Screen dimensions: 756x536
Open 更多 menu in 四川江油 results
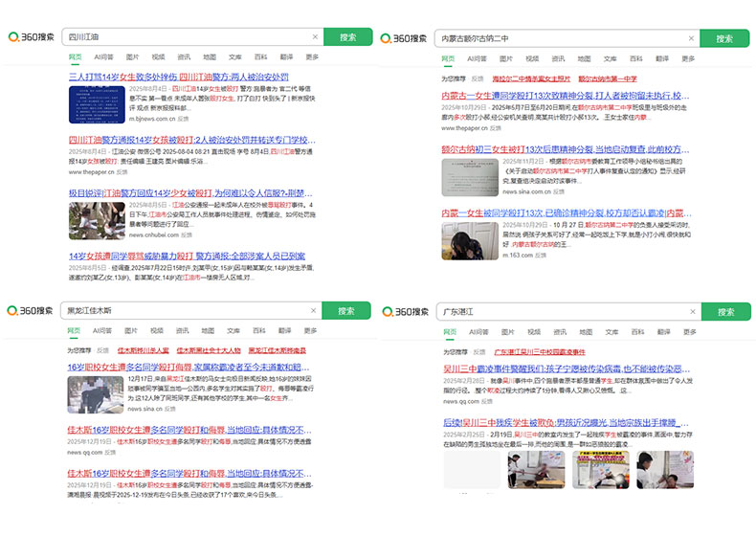(312, 56)
